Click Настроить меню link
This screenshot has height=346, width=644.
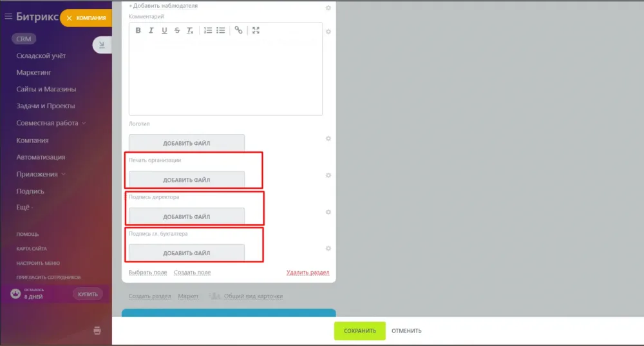click(38, 263)
